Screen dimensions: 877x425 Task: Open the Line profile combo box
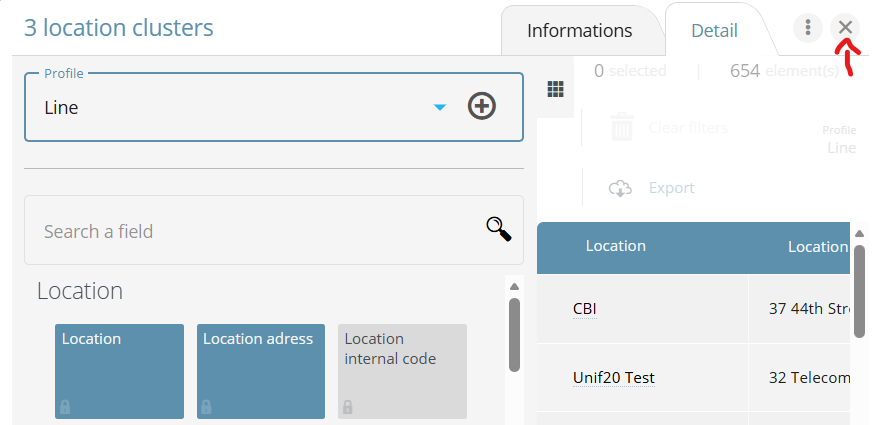point(230,108)
